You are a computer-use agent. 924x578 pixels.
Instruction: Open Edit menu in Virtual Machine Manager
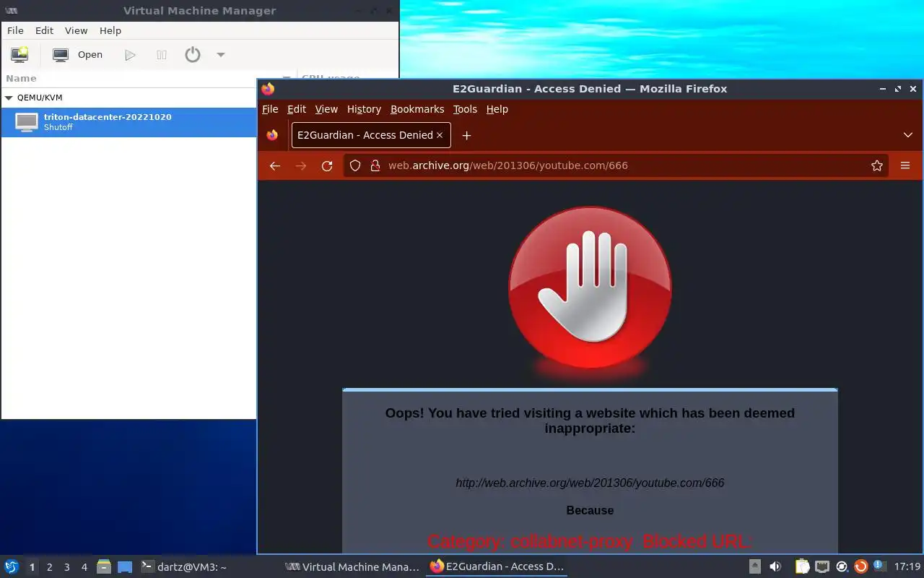point(45,30)
